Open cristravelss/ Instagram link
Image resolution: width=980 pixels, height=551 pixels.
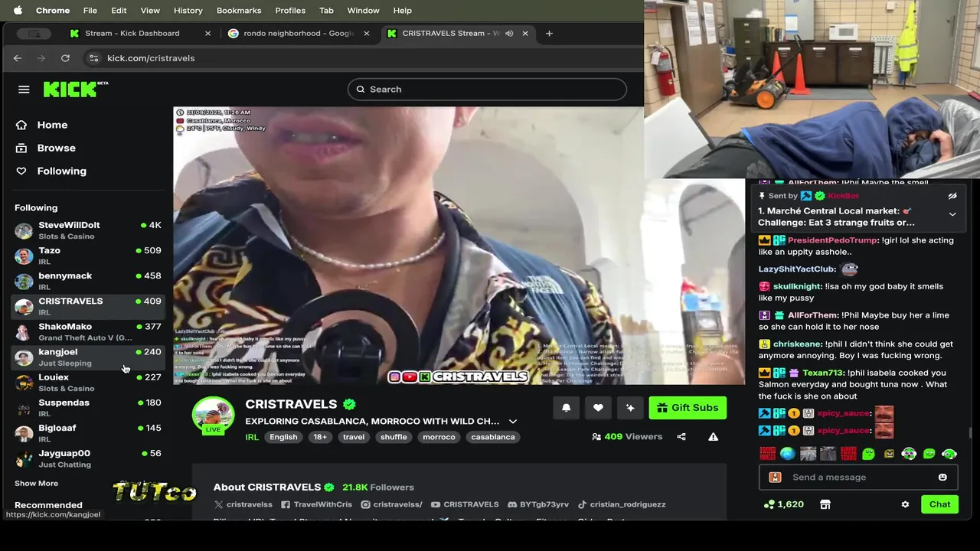(x=391, y=504)
